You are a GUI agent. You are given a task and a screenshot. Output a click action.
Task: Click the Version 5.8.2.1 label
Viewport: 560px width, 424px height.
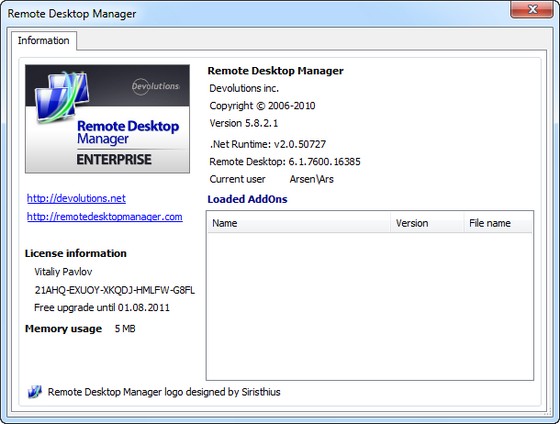point(244,123)
